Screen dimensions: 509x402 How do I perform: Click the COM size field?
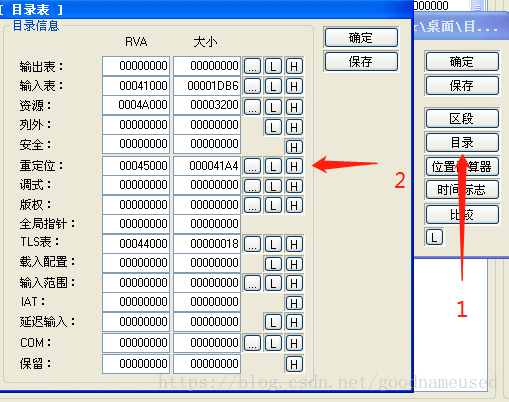207,343
